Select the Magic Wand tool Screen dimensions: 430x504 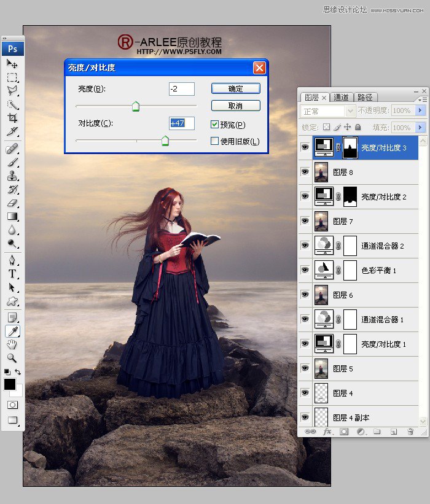[x=12, y=104]
